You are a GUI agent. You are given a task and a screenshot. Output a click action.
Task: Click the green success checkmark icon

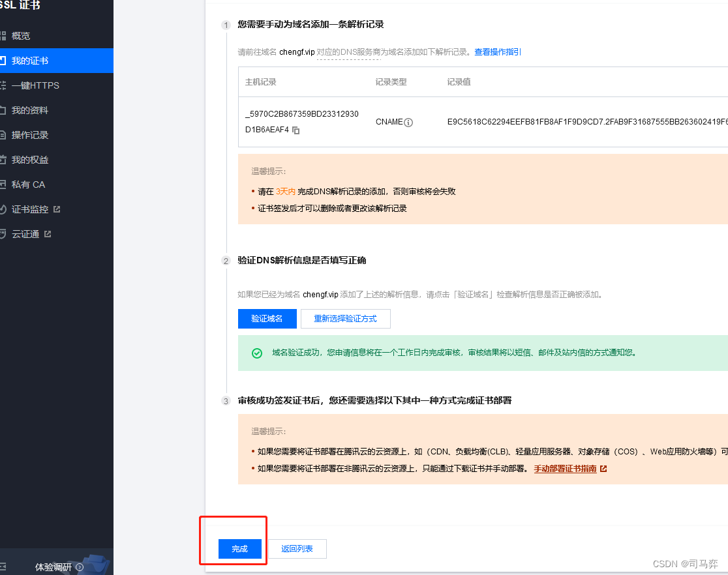pyautogui.click(x=257, y=353)
